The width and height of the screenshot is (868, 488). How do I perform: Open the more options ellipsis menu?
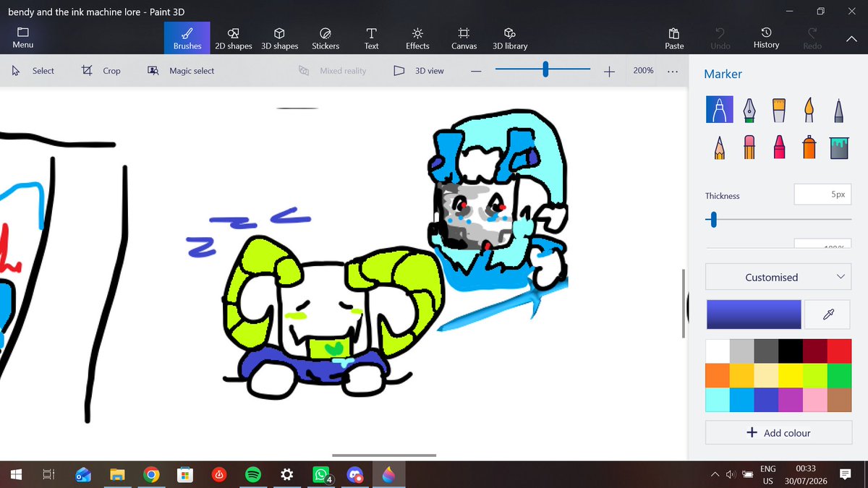click(x=673, y=71)
